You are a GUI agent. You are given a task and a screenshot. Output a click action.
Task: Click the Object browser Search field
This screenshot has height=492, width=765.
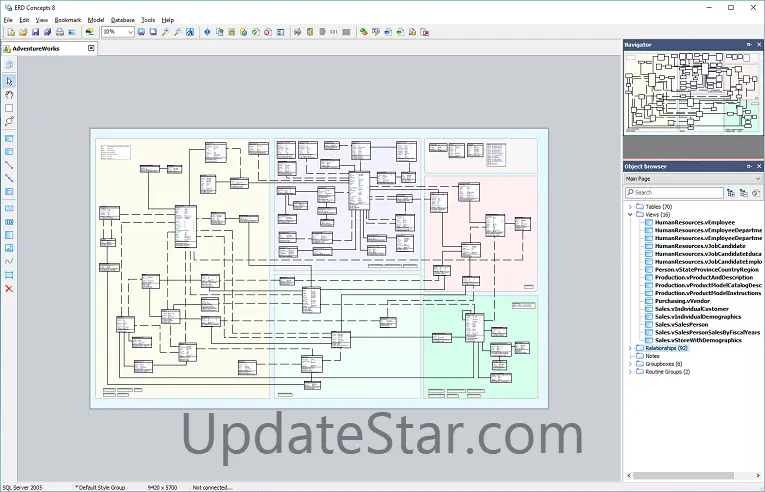pyautogui.click(x=674, y=193)
